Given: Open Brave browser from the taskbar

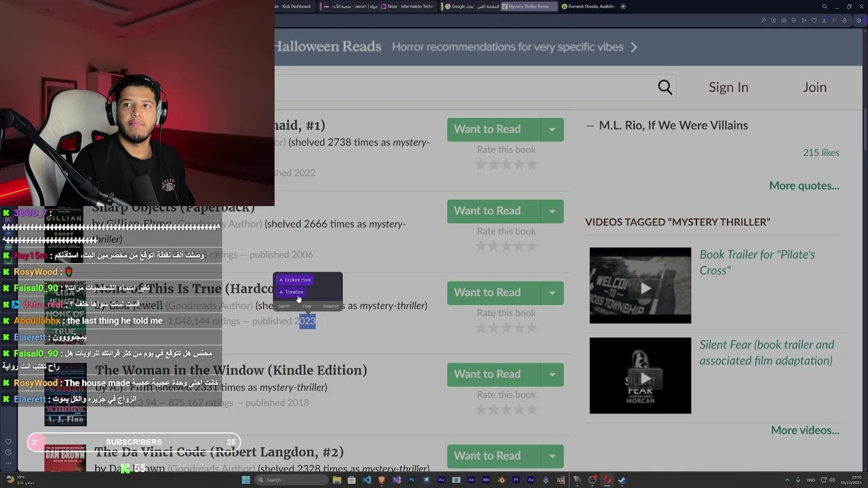Looking at the screenshot, I should point(382,480).
